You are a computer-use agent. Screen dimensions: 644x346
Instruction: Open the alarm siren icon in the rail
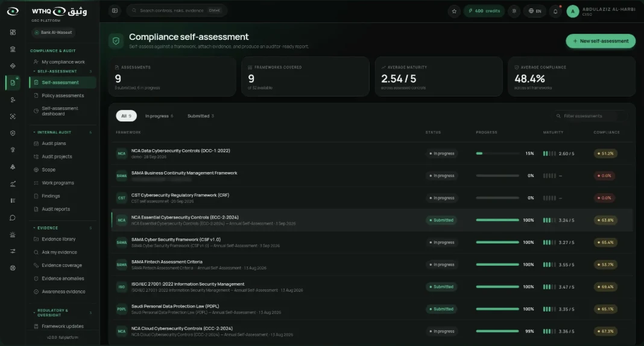(x=13, y=234)
